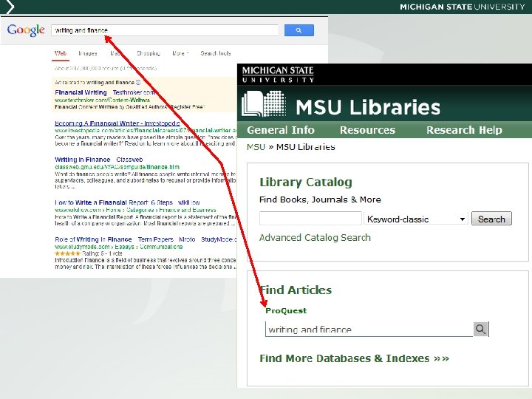
Task: Open the Resources menu
Action: (x=367, y=130)
